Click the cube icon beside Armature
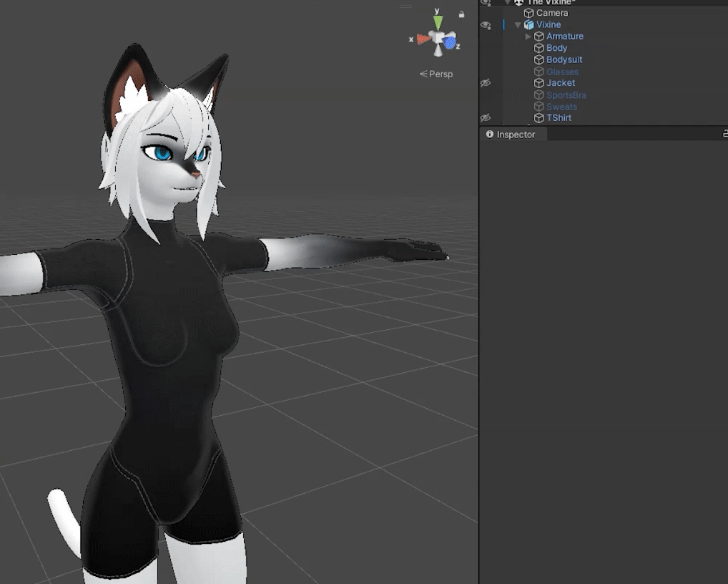The height and width of the screenshot is (584, 728). coord(538,36)
